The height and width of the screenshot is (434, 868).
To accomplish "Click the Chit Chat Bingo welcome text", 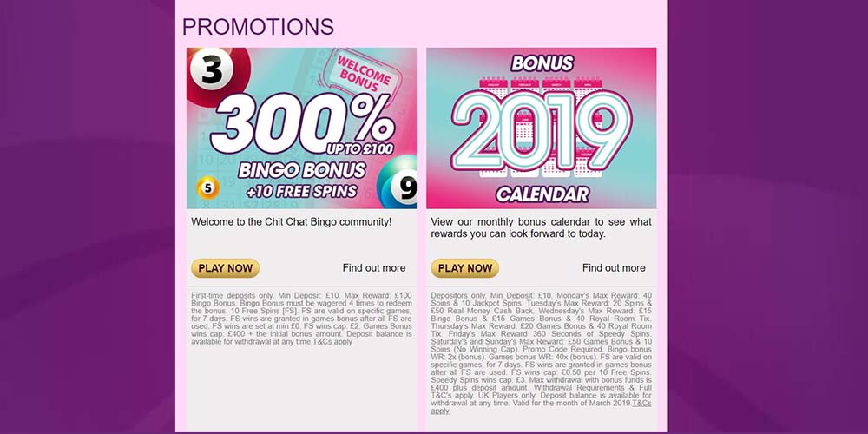I will [x=292, y=222].
